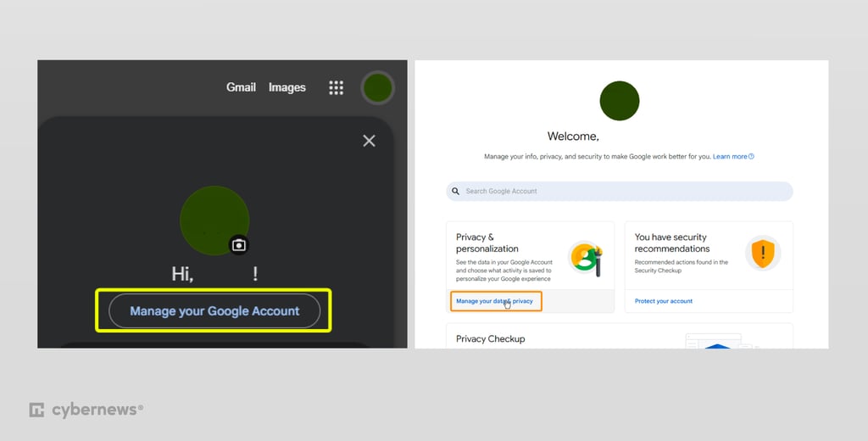Screen dimensions: 868x441
Task: Click the camera icon on the profile picture
Action: tap(239, 245)
